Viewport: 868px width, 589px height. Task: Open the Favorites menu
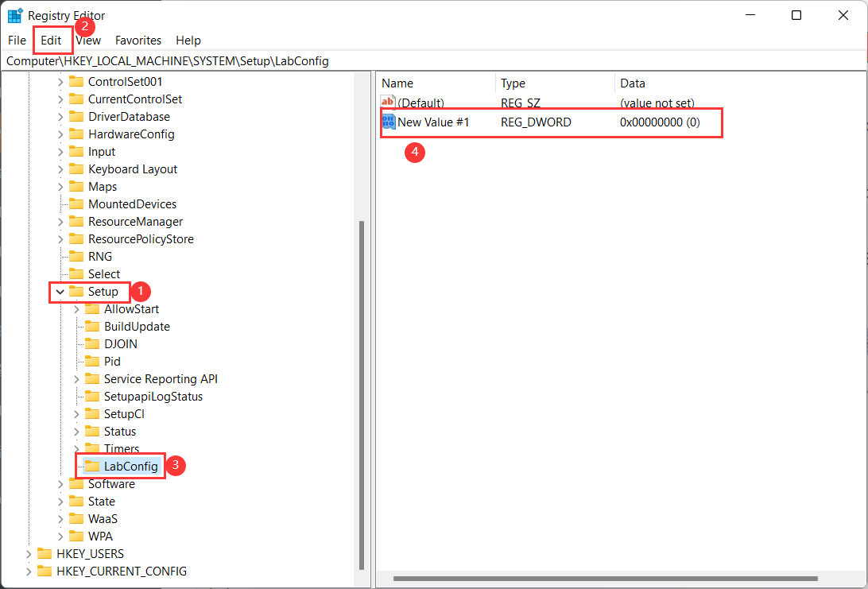click(138, 41)
